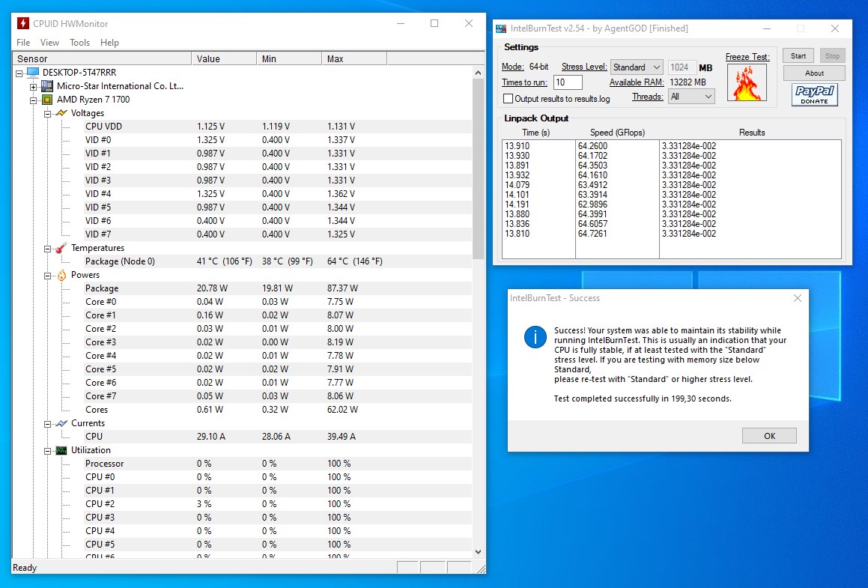Click the blue info icon in Success dialog
The width and height of the screenshot is (868, 588).
[x=535, y=337]
